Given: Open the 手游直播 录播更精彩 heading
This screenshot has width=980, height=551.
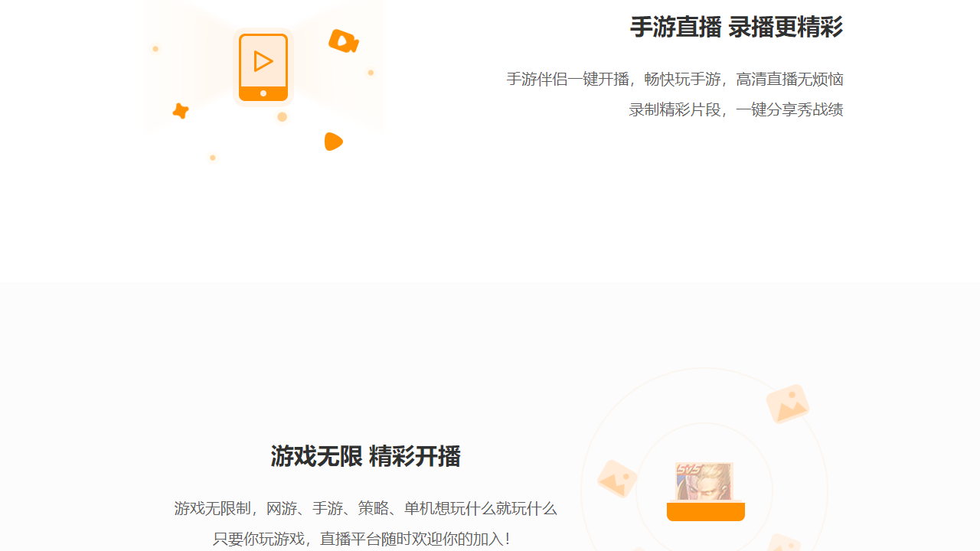Looking at the screenshot, I should tap(735, 28).
